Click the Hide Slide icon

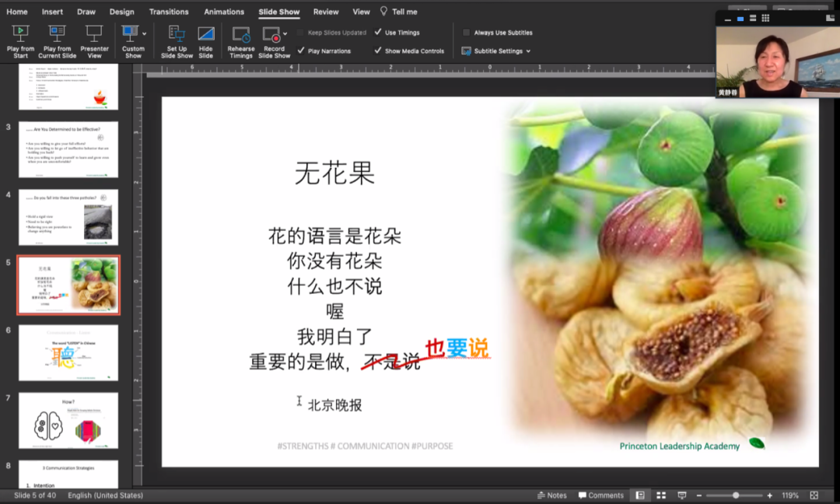(x=205, y=34)
